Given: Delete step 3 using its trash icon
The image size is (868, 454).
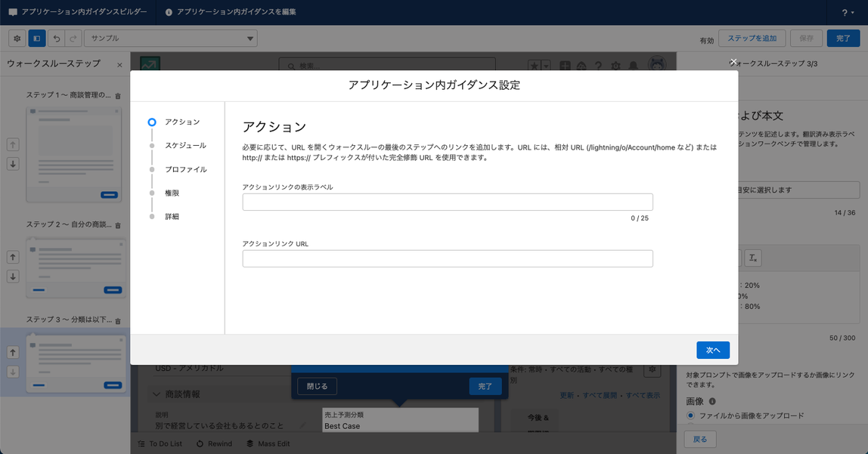Looking at the screenshot, I should click(117, 321).
